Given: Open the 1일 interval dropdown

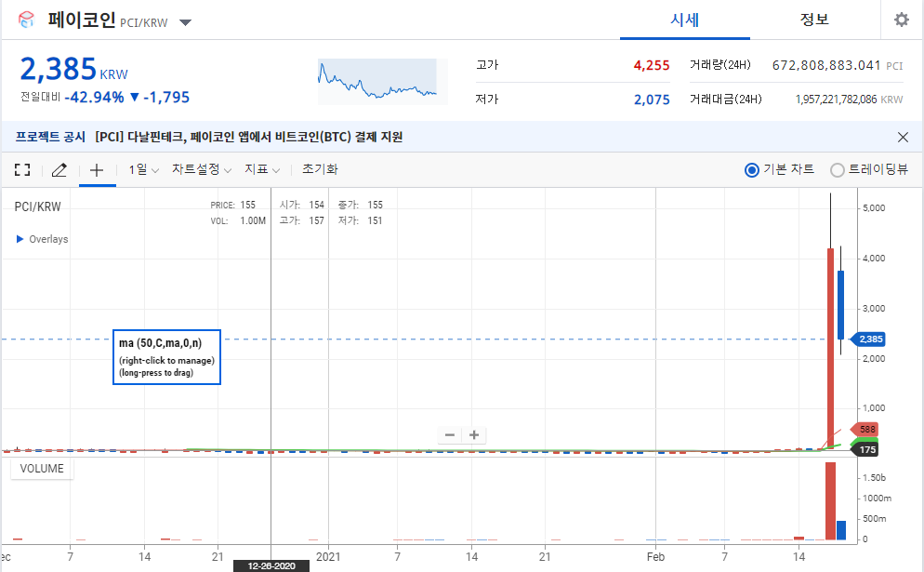Looking at the screenshot, I should click(143, 170).
